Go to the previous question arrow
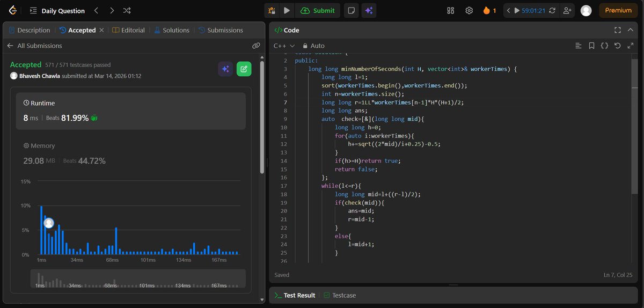644x308 pixels. tap(96, 10)
